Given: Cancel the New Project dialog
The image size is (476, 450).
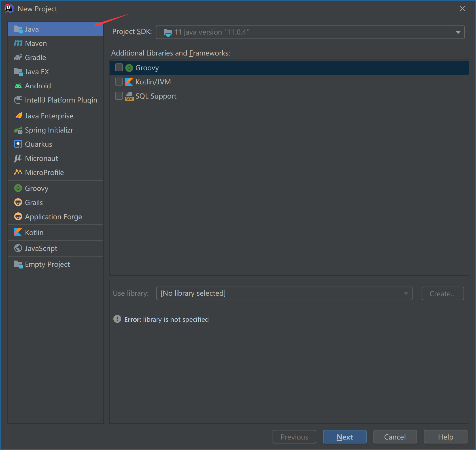Looking at the screenshot, I should coord(395,437).
